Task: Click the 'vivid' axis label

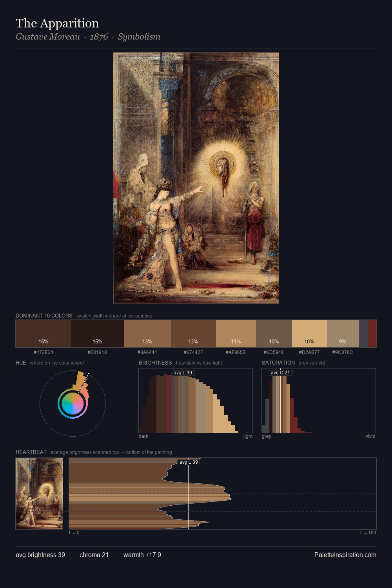Action: coord(370,436)
